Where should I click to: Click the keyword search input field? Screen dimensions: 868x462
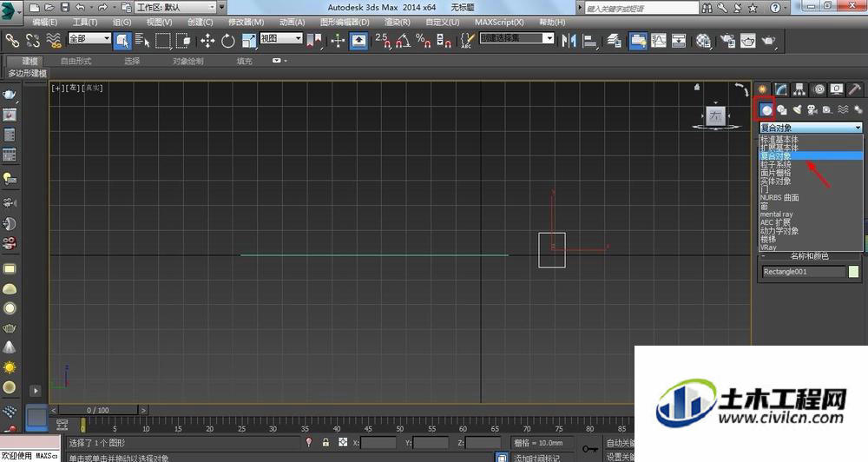[641, 9]
